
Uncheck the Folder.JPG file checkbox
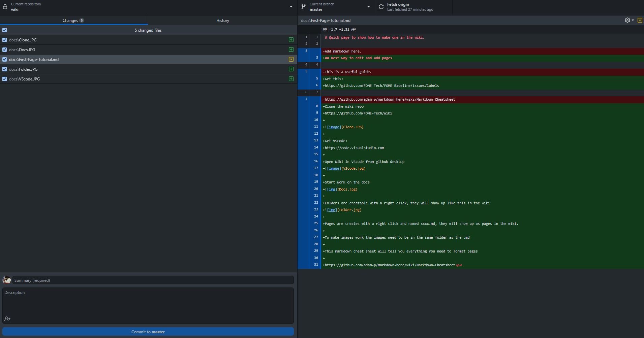5,69
